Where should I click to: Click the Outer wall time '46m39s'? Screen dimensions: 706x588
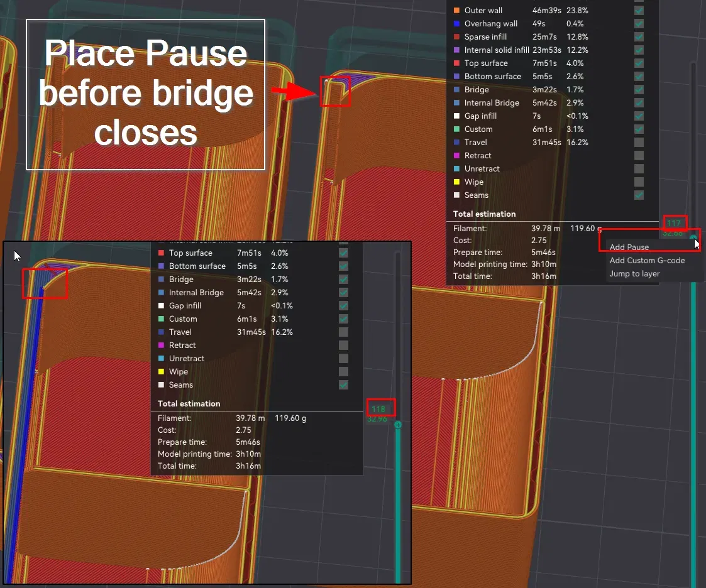click(x=546, y=10)
